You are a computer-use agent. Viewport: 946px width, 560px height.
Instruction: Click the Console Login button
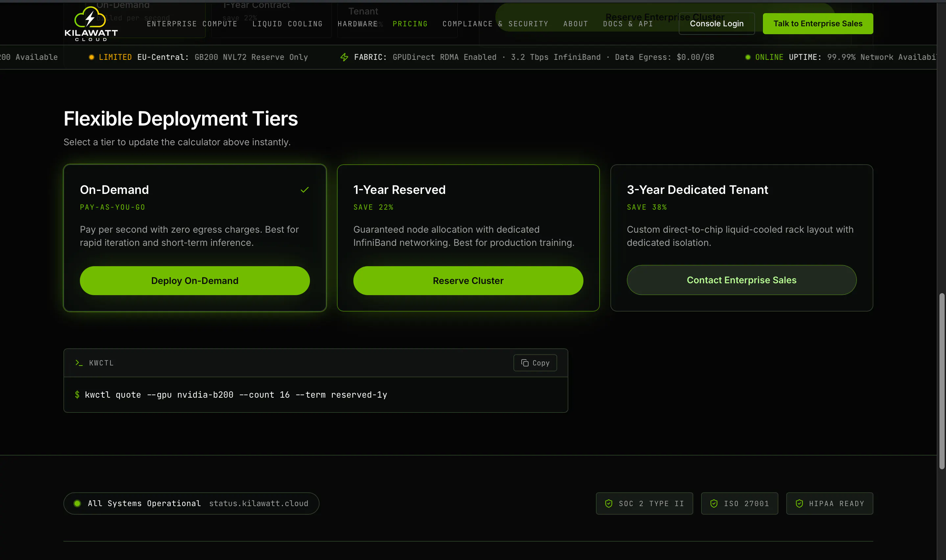coord(717,24)
